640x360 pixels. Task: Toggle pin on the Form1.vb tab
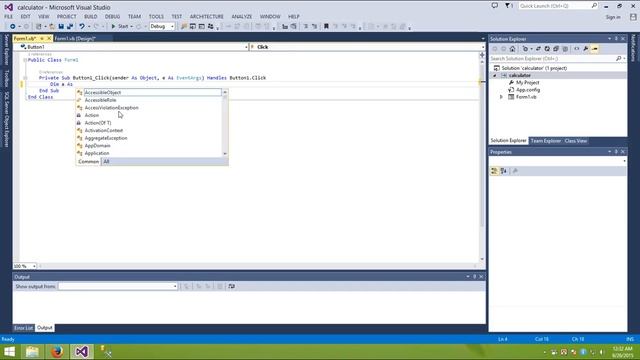42,38
